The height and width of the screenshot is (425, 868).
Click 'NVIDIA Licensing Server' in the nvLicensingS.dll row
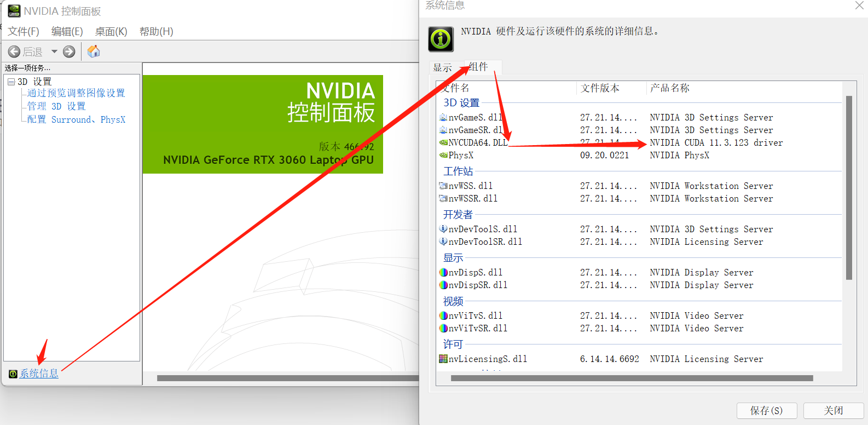(x=707, y=359)
